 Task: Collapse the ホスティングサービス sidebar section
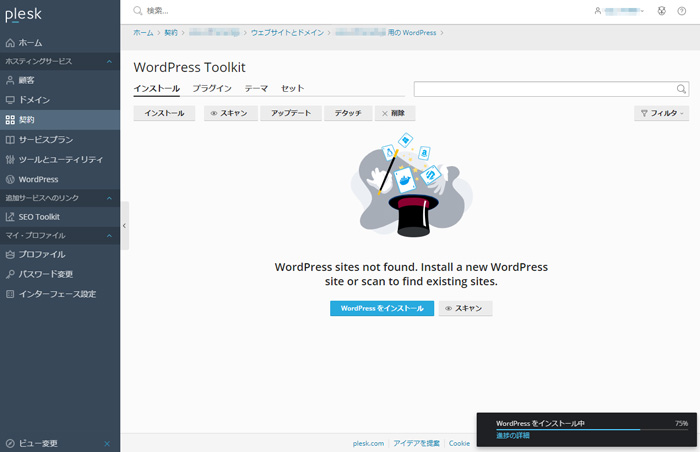pos(108,62)
